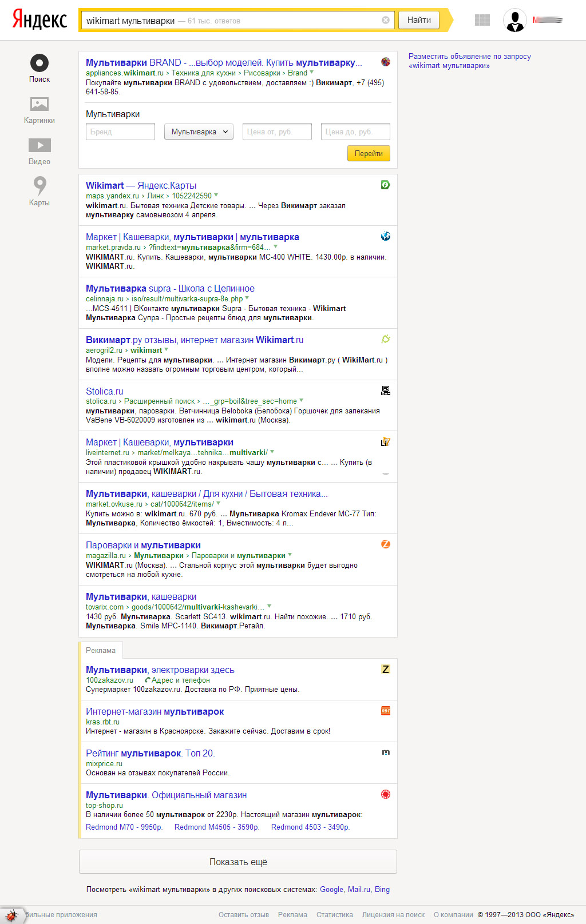Open Мультиварки BRAND result title
The image size is (586, 924).
224,62
